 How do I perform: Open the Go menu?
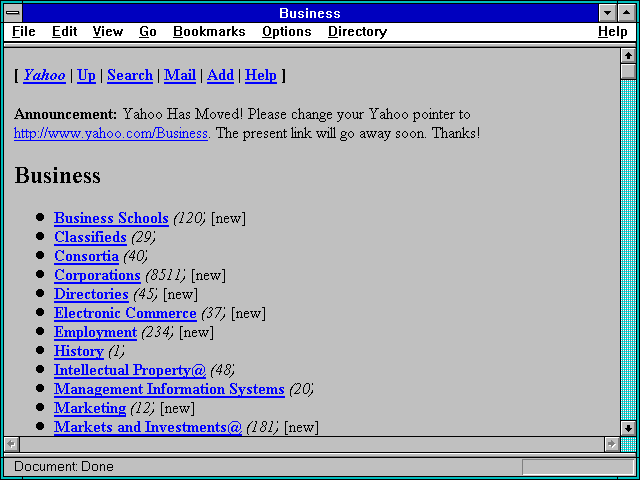click(x=148, y=31)
